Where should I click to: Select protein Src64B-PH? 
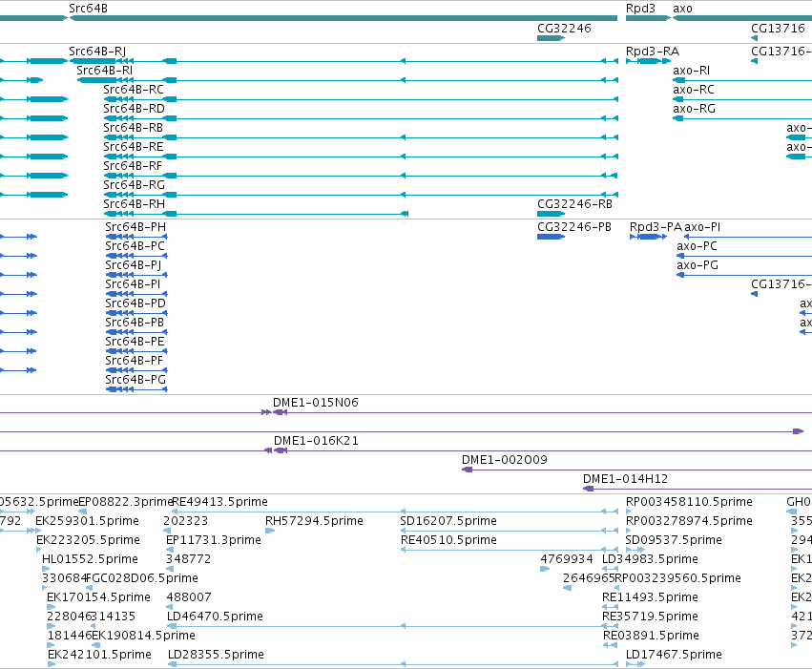(x=136, y=237)
